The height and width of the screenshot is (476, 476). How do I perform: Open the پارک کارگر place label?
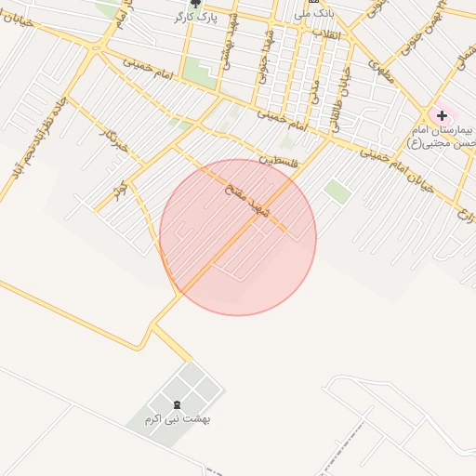196,18
